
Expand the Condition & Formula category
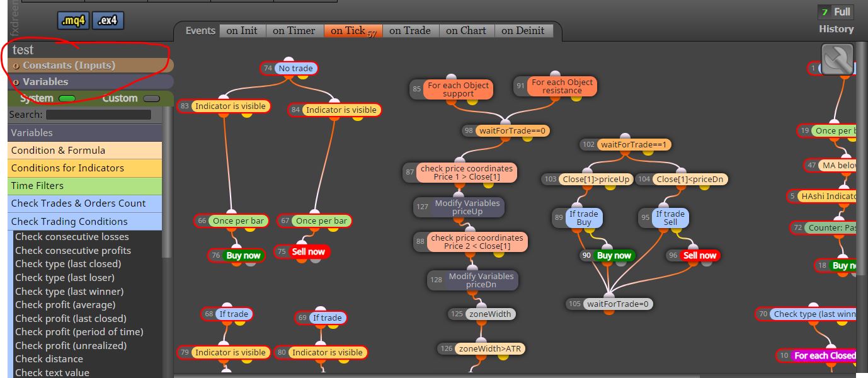tap(85, 151)
